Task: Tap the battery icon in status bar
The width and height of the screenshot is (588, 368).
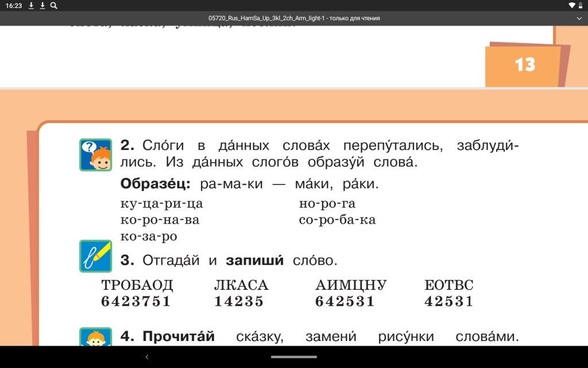Action: 581,5
